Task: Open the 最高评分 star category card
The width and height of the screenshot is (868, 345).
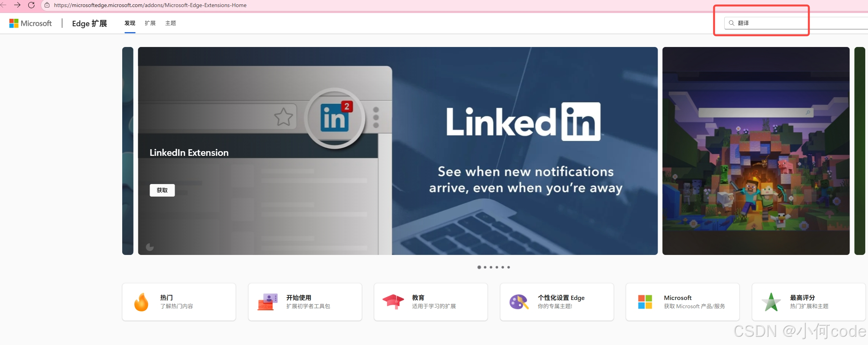Action: click(808, 302)
